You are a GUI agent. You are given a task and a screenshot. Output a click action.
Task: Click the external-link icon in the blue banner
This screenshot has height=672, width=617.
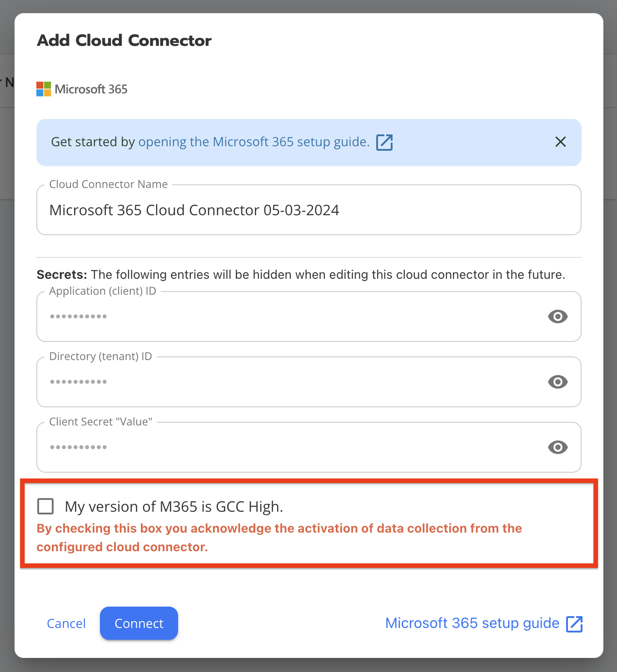pos(384,142)
